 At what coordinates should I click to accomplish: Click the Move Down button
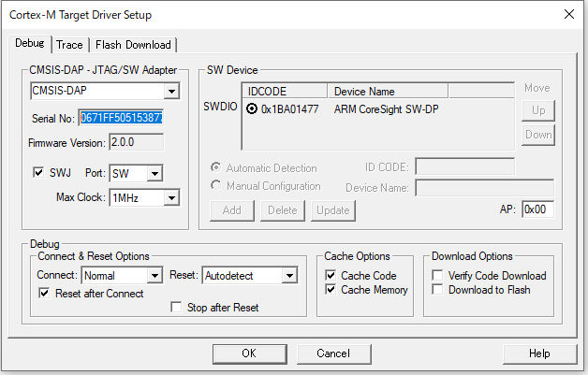(x=538, y=135)
